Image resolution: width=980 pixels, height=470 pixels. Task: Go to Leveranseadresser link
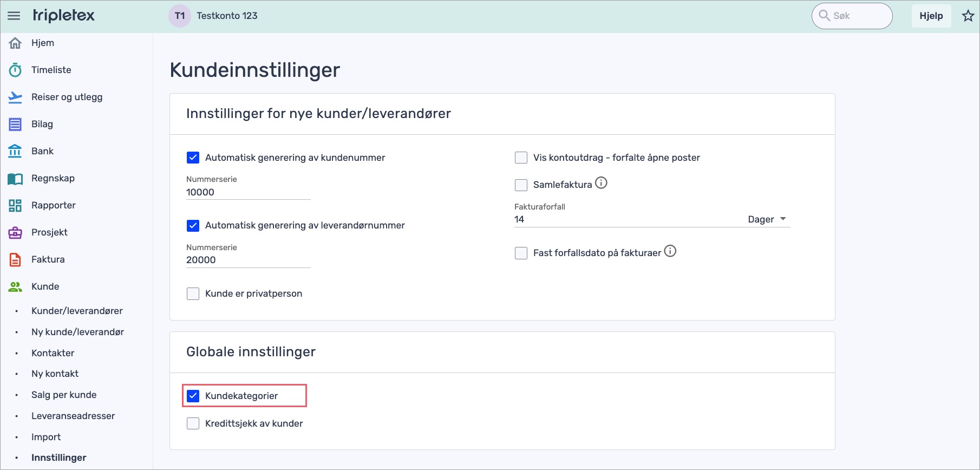(73, 416)
